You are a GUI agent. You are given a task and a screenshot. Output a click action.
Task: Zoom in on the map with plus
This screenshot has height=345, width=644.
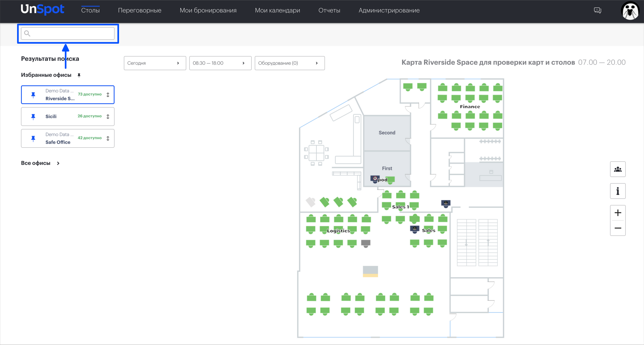click(x=618, y=213)
